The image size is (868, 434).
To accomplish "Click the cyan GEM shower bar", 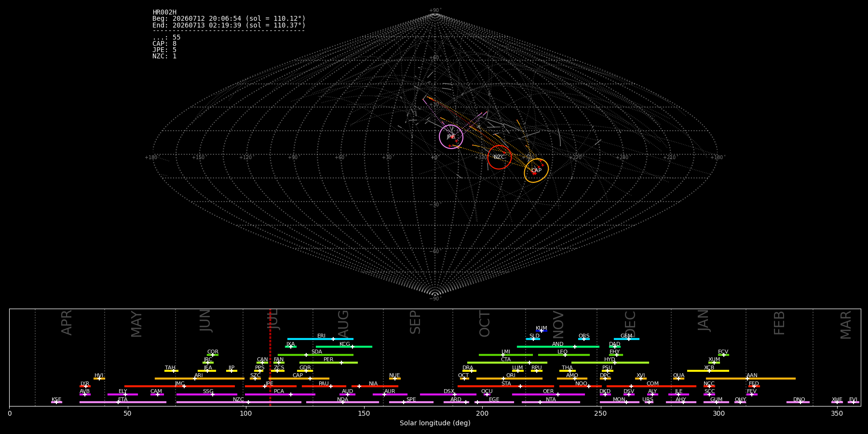I will [x=626, y=339].
